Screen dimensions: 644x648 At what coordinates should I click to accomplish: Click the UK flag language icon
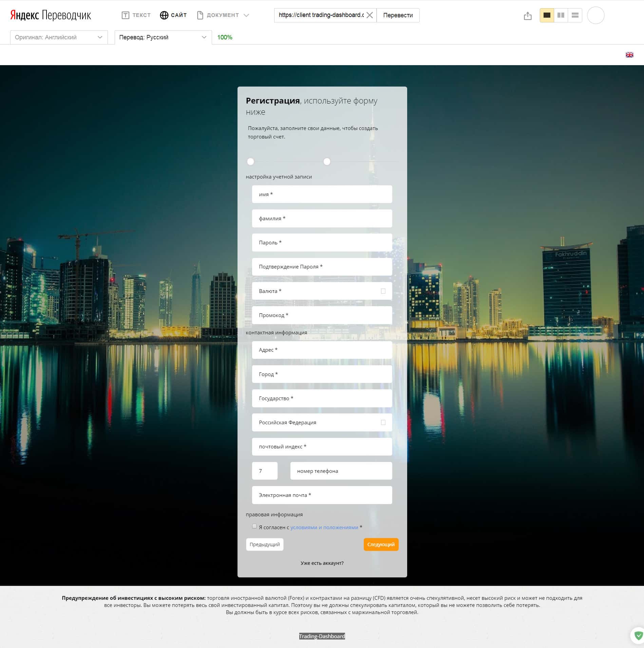coord(629,55)
